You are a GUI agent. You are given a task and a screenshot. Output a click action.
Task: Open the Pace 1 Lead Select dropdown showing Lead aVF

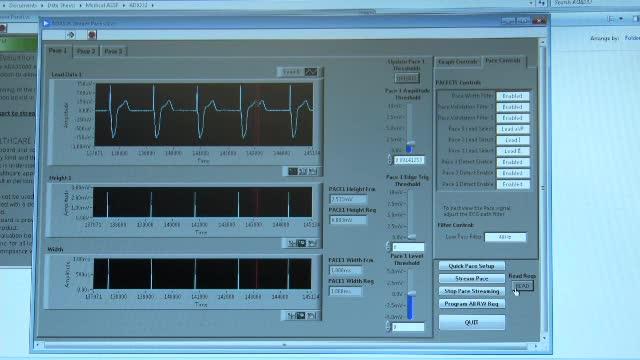click(x=513, y=129)
